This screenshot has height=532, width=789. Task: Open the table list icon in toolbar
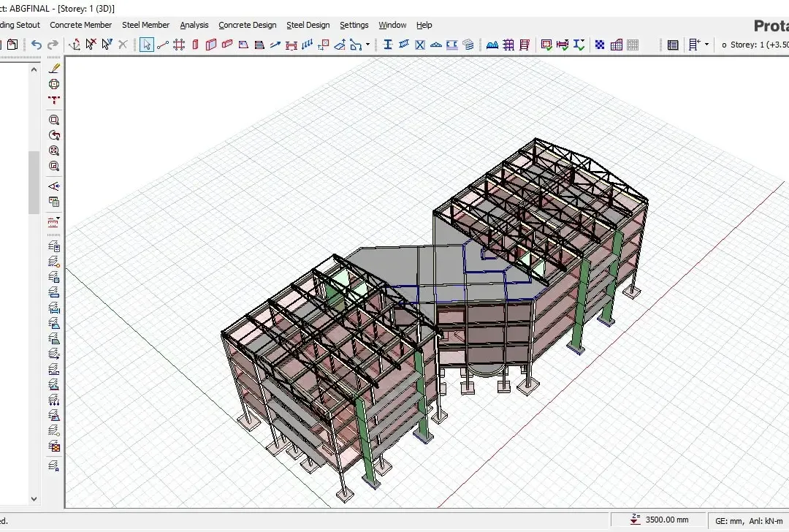(673, 45)
